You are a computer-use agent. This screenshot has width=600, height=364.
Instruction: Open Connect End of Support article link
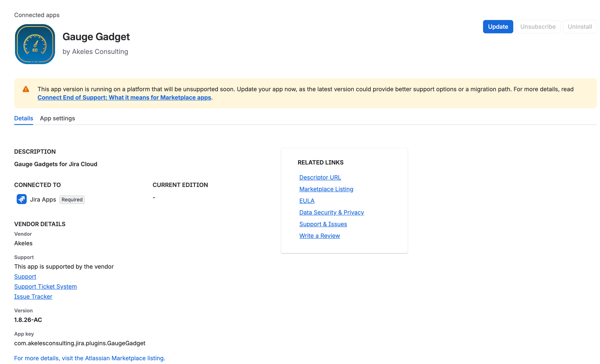click(x=124, y=97)
